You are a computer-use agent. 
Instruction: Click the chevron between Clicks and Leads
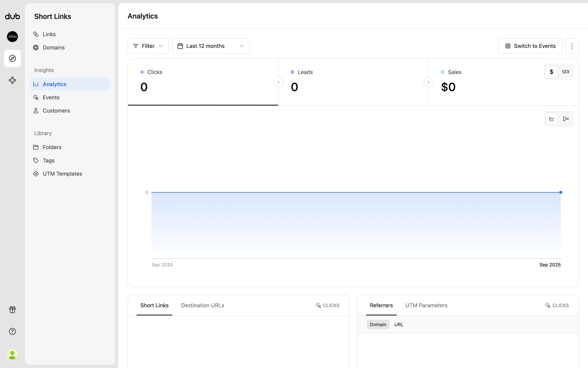pyautogui.click(x=278, y=82)
